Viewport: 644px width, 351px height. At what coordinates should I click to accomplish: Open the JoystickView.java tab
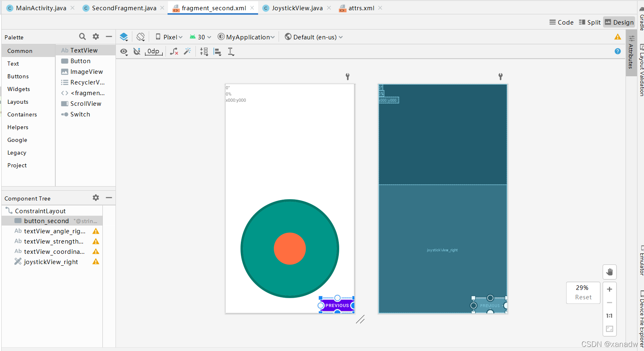click(x=297, y=8)
